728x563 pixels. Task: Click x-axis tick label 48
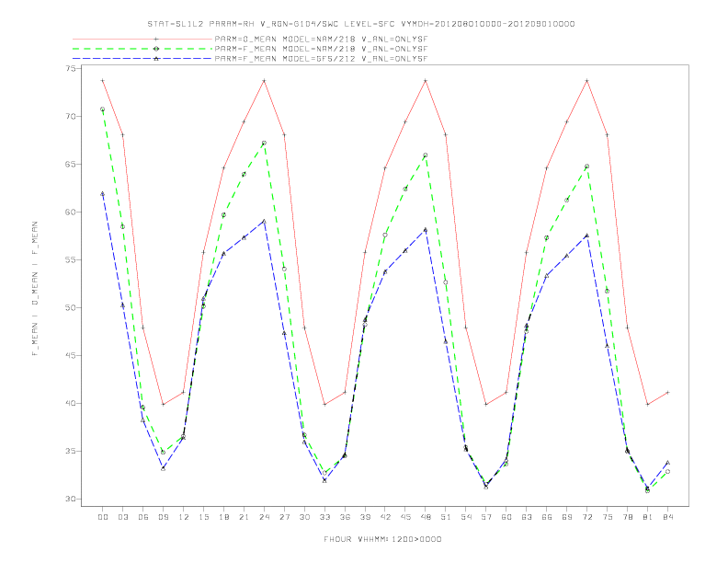[x=426, y=517]
